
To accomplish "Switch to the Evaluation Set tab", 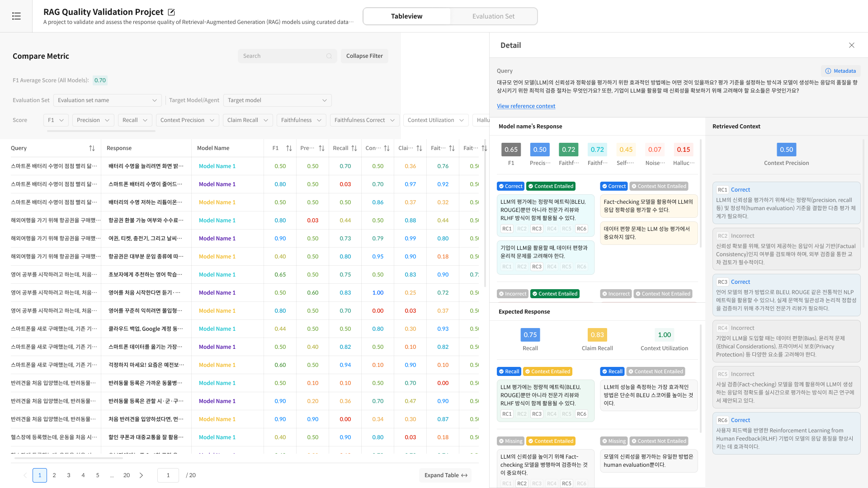I will tap(493, 16).
